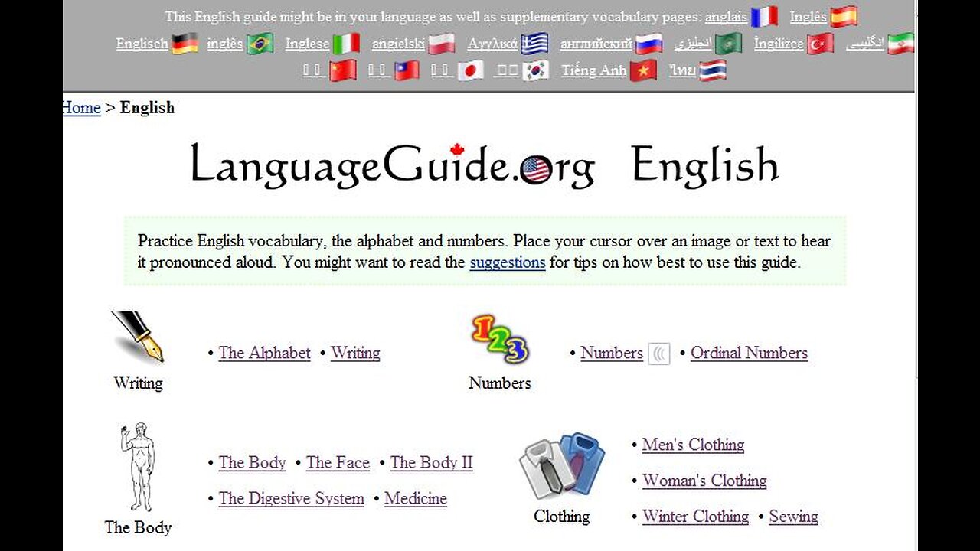Viewport: 980px width, 551px height.
Task: Open the Ordinal Numbers link
Action: [x=749, y=353]
